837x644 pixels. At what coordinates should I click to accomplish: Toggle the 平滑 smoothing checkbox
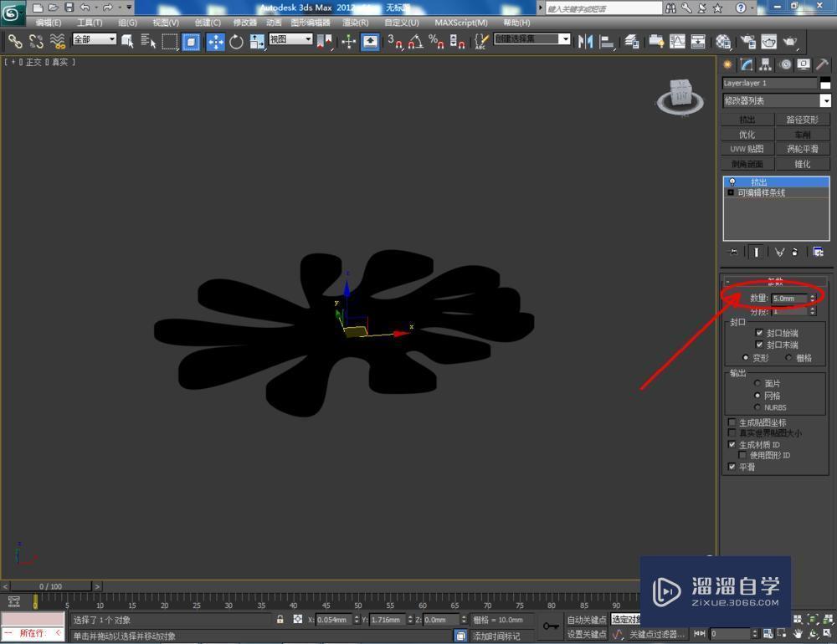coord(733,467)
